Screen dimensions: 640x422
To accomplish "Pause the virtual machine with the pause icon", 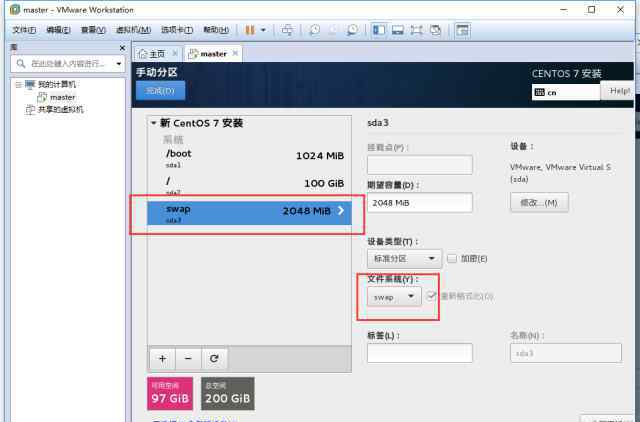I will point(250,30).
